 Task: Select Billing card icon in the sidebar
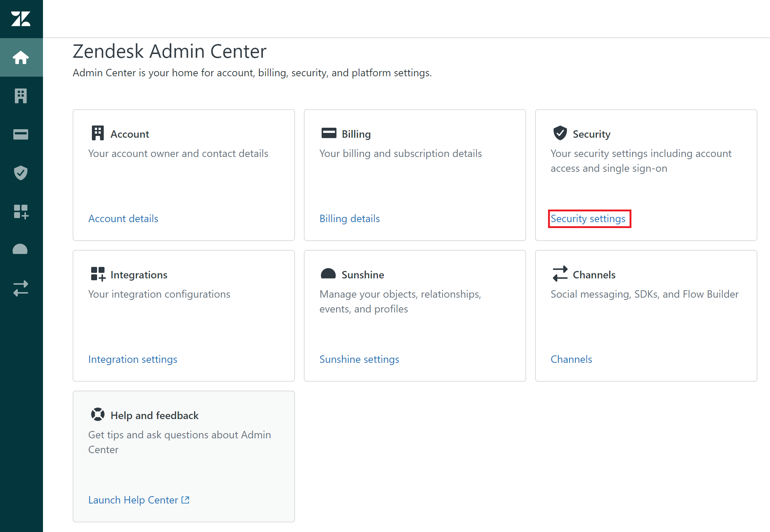click(21, 134)
